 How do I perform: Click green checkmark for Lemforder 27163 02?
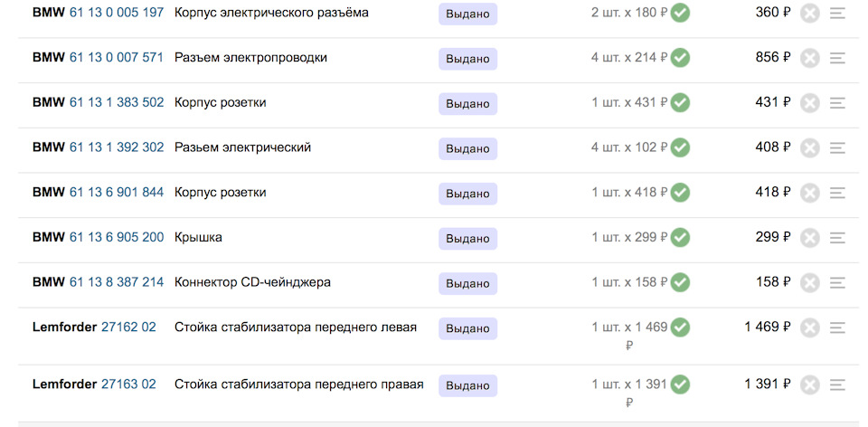click(x=680, y=385)
